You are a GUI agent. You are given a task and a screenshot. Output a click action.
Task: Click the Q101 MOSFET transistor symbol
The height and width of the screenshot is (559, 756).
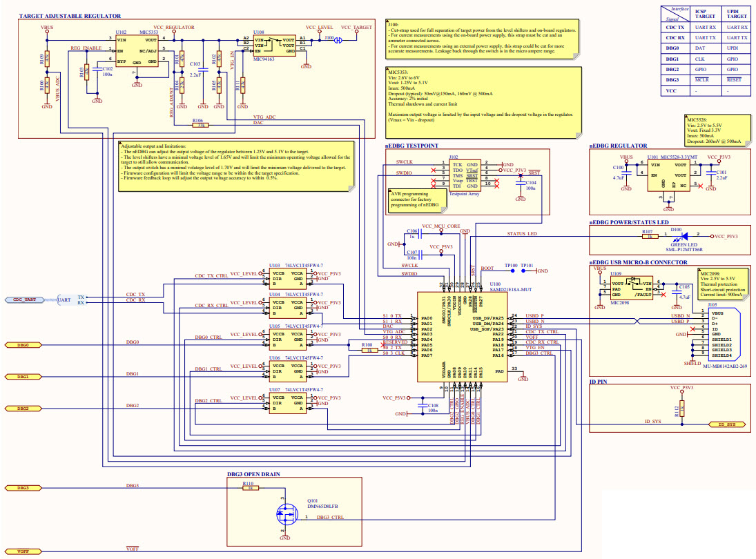tap(284, 514)
